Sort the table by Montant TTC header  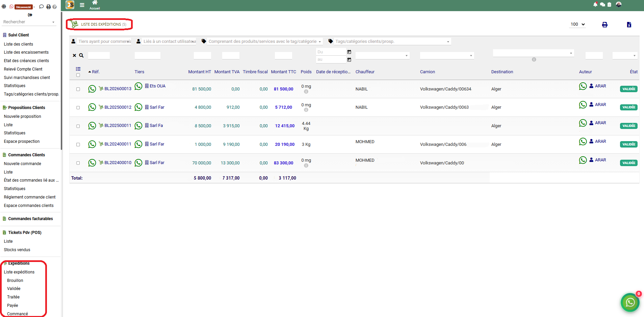click(283, 72)
